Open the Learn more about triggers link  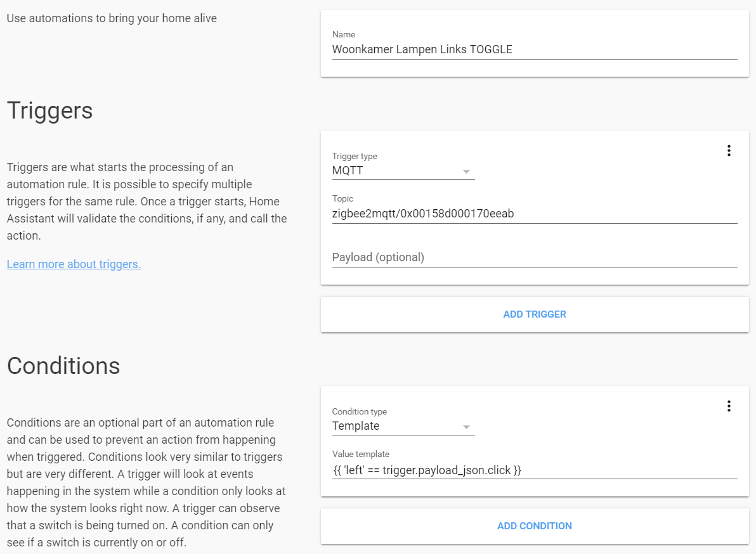74,264
